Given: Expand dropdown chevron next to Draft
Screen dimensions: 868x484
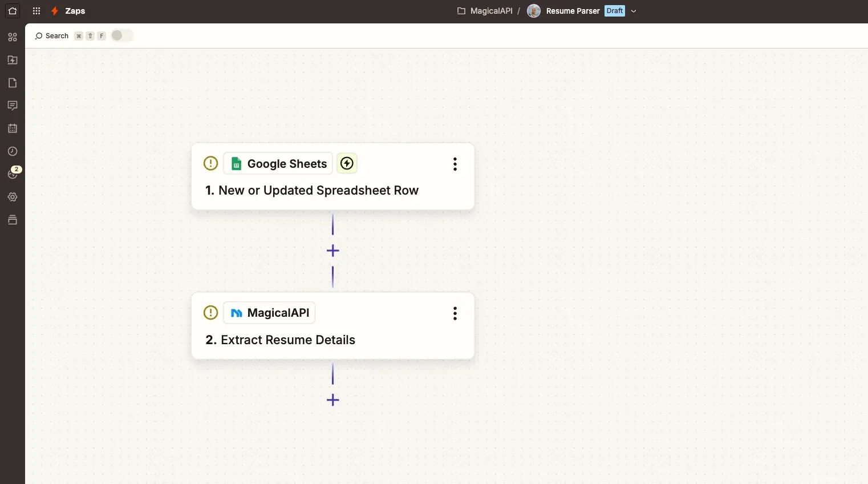Looking at the screenshot, I should pyautogui.click(x=634, y=11).
